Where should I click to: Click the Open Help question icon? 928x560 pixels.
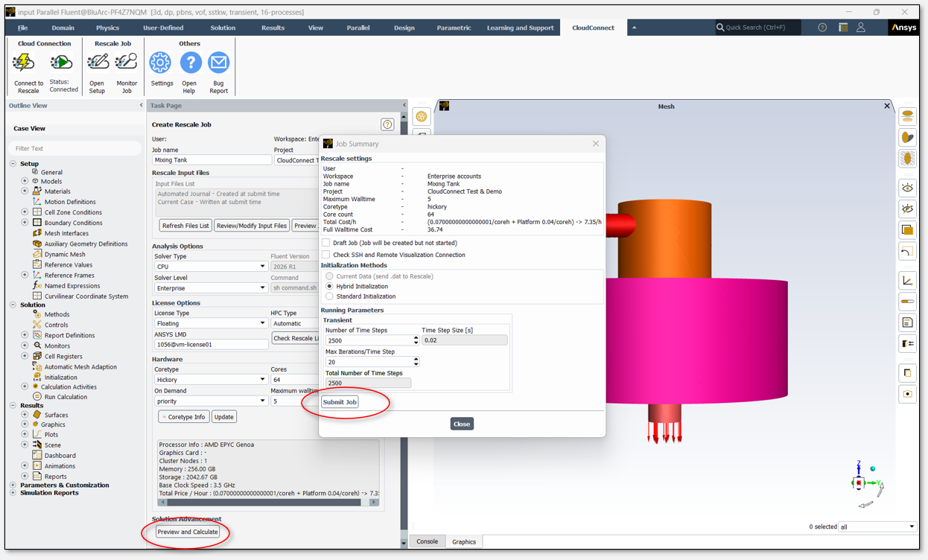(191, 63)
